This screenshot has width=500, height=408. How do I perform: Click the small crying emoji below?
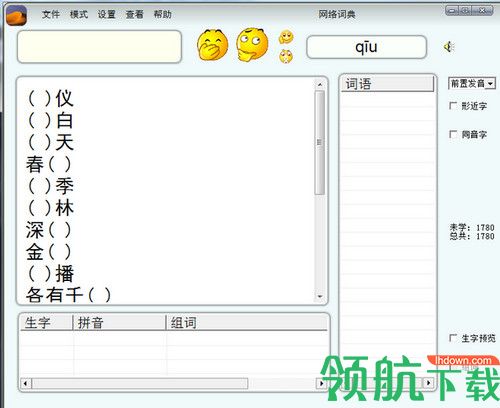286,56
